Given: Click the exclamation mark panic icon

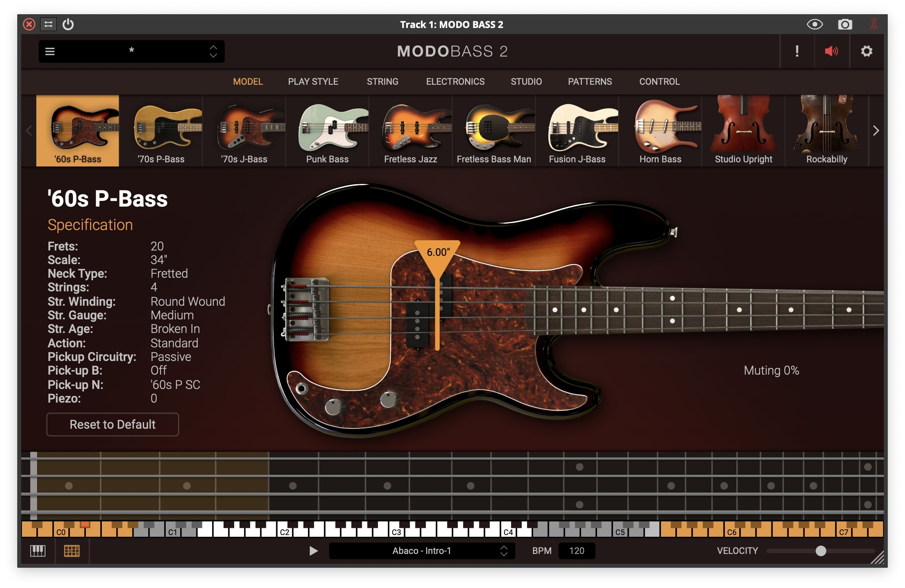Looking at the screenshot, I should [797, 51].
